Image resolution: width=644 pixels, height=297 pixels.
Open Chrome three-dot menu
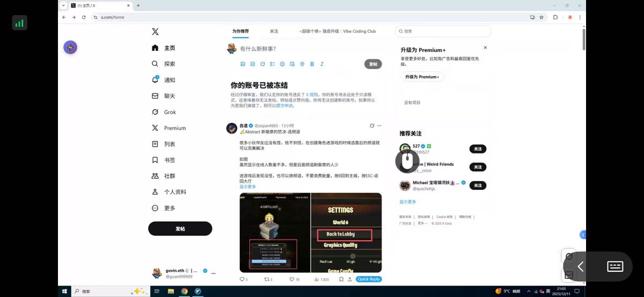point(580,17)
